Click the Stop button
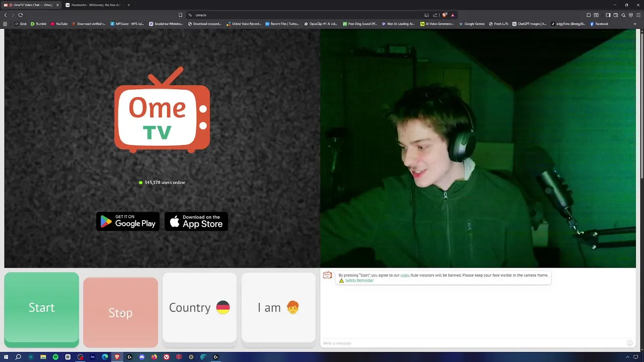 coord(120,312)
